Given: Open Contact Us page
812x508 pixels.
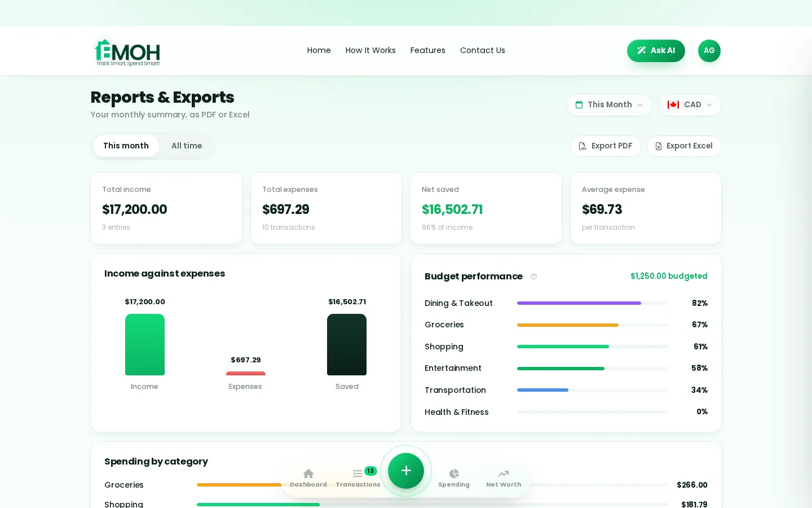Looking at the screenshot, I should click(x=483, y=50).
